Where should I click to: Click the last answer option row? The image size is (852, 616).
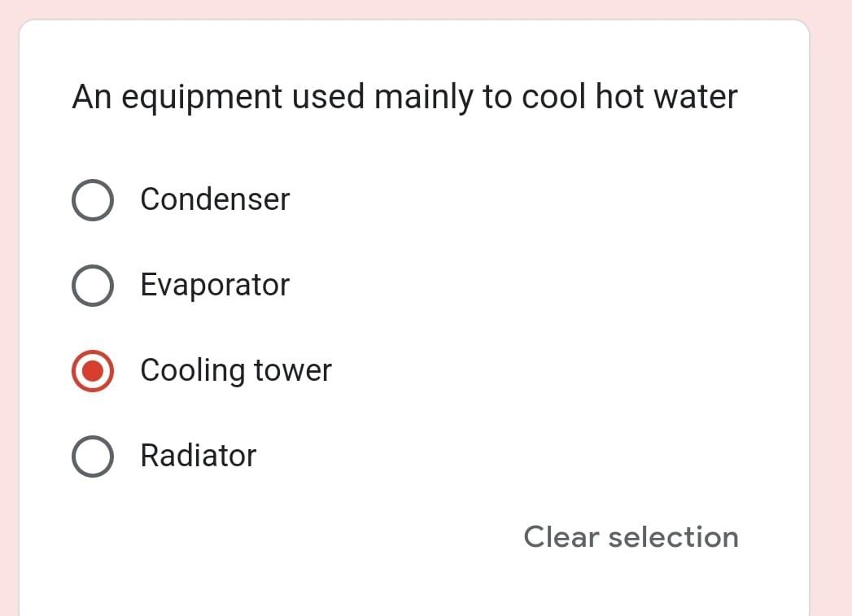(x=203, y=456)
